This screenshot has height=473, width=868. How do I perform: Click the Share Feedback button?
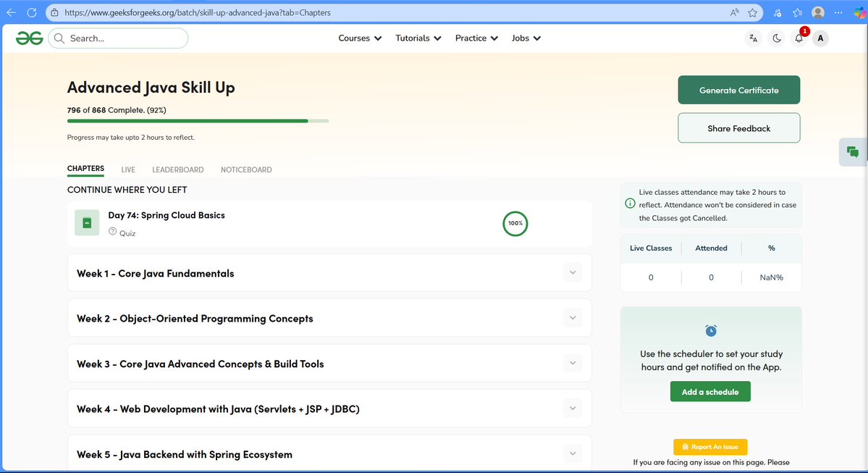[x=739, y=128]
